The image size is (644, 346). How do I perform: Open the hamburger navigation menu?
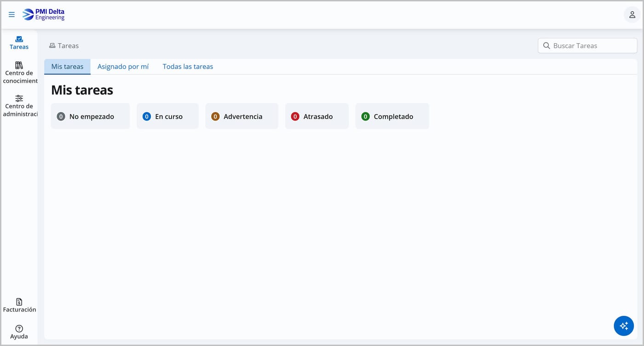(12, 15)
